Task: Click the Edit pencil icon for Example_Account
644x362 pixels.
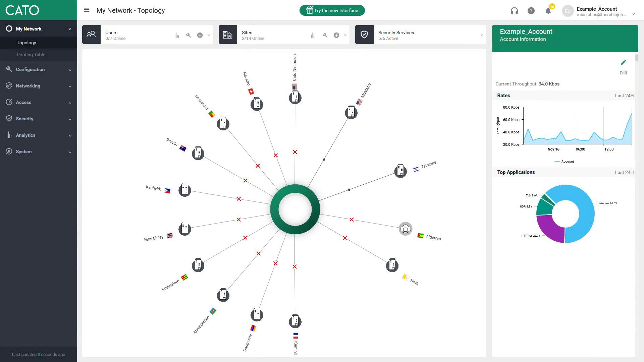Action: (624, 62)
